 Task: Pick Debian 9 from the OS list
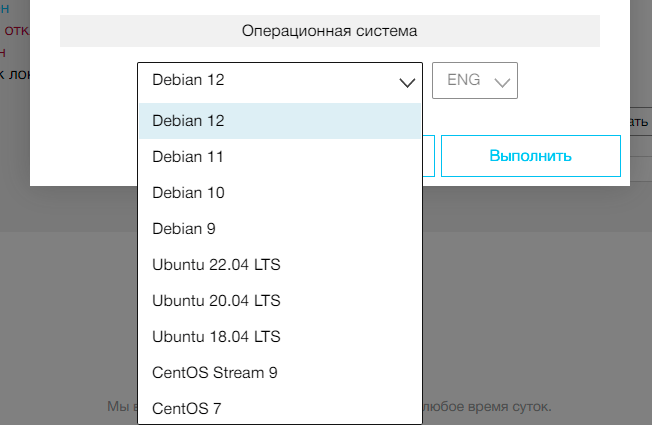click(279, 229)
